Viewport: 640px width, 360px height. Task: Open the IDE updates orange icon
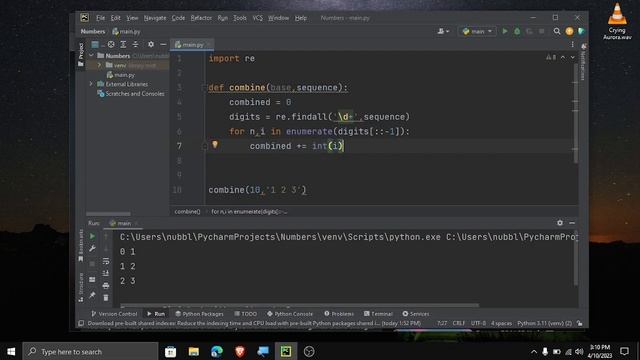point(569,31)
